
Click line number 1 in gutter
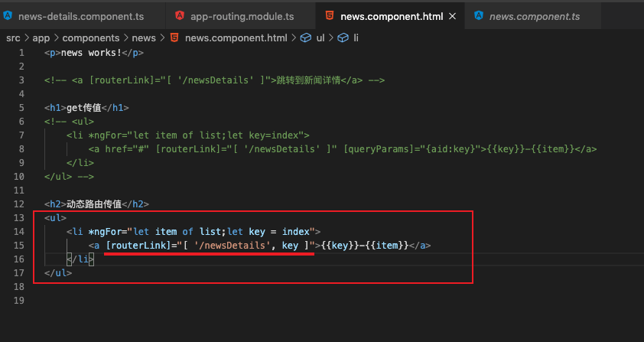(x=21, y=53)
